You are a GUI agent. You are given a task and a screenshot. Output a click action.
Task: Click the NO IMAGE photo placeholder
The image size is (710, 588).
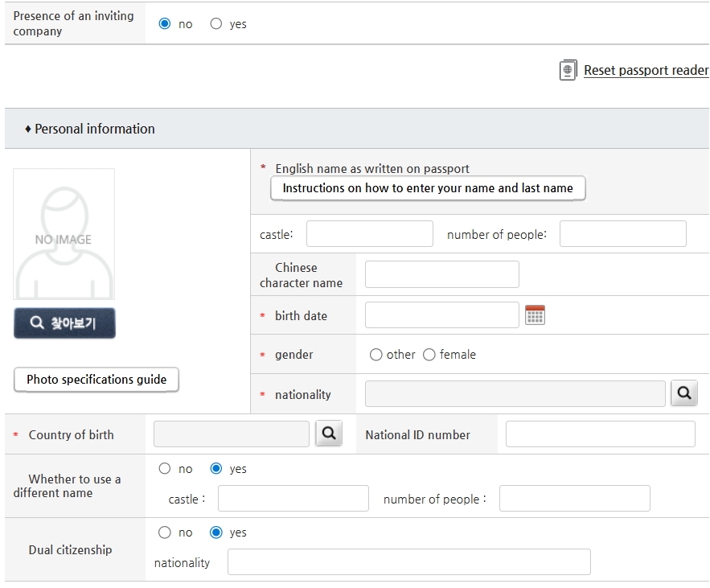pos(64,234)
